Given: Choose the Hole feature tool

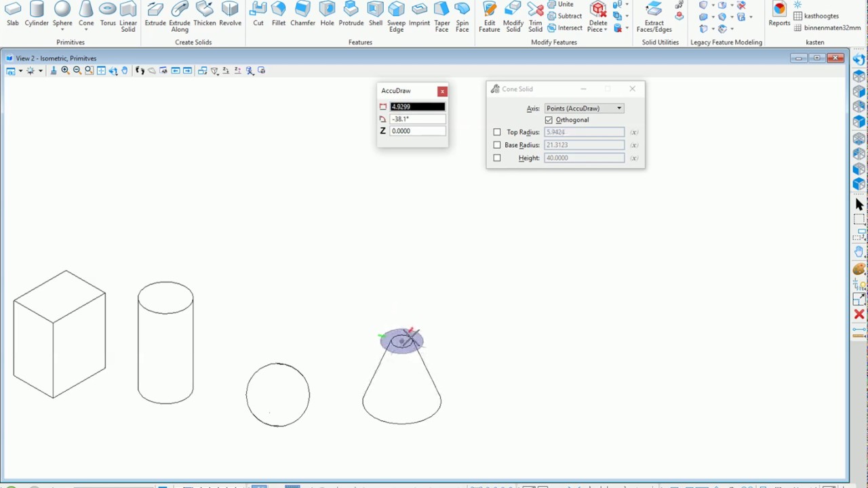Looking at the screenshot, I should pyautogui.click(x=328, y=14).
